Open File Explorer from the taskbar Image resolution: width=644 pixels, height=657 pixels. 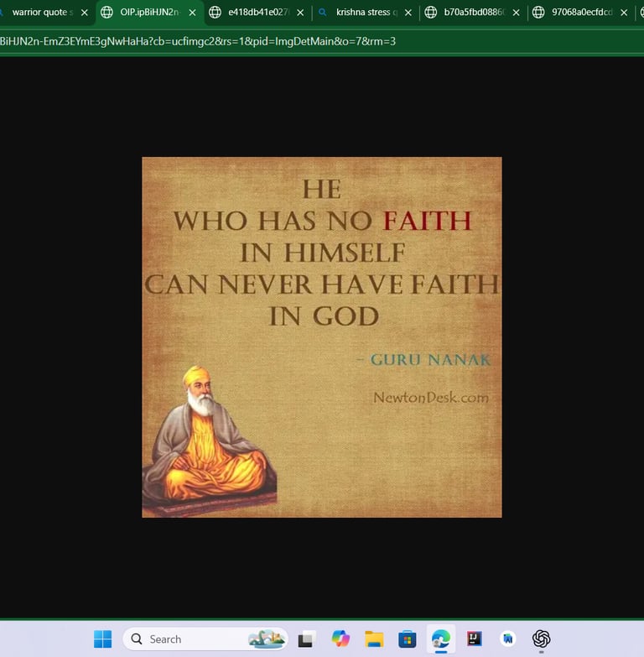[374, 639]
